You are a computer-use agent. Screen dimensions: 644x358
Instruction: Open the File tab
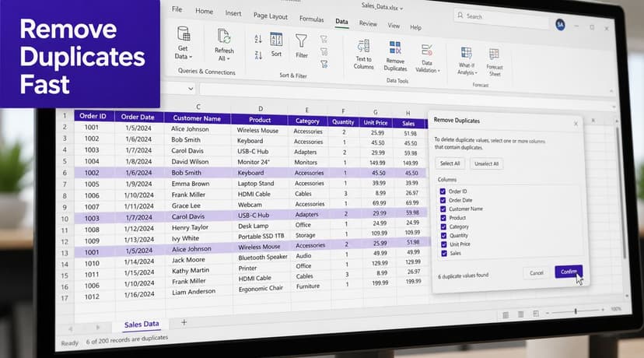pyautogui.click(x=177, y=9)
